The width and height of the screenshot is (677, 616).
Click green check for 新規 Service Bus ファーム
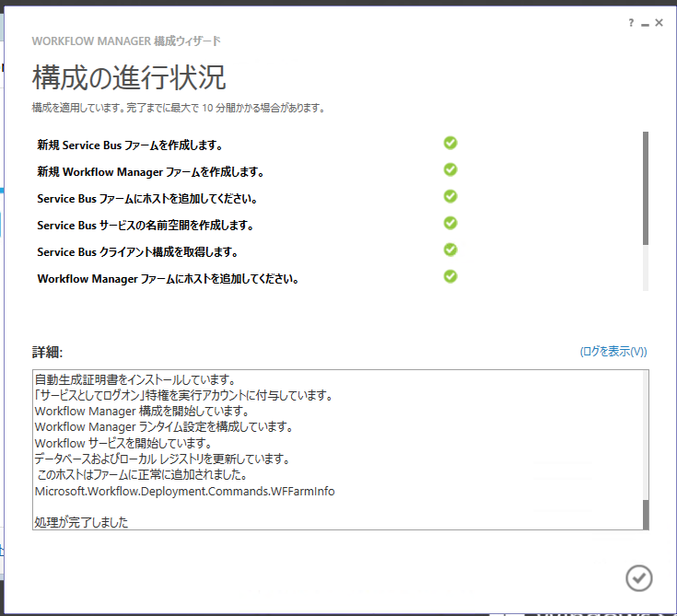pos(450,143)
